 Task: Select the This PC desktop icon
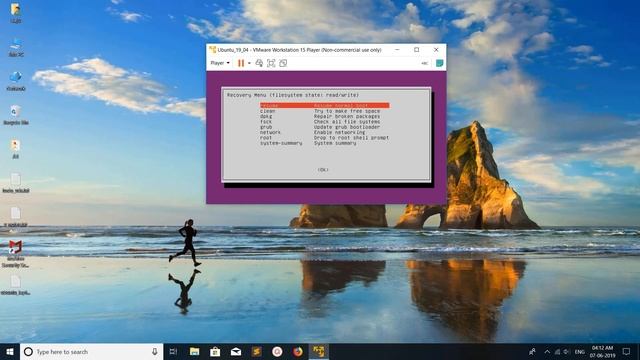16,47
